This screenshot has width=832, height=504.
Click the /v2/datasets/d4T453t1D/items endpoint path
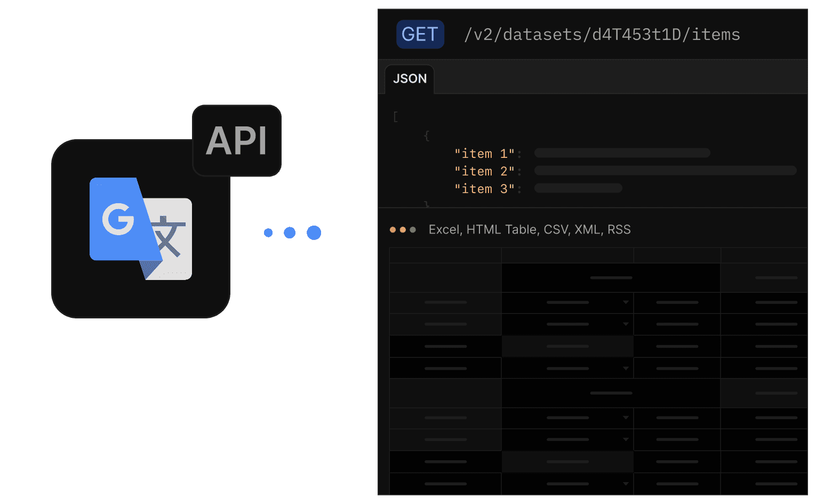[x=602, y=35]
